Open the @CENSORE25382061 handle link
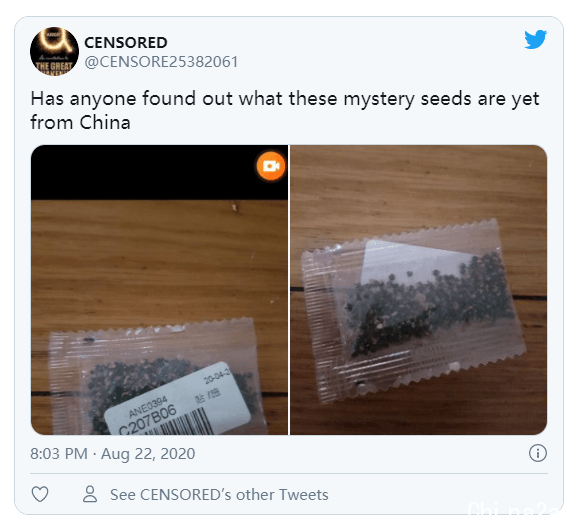Image resolution: width=578 pixels, height=524 pixels. 161,62
